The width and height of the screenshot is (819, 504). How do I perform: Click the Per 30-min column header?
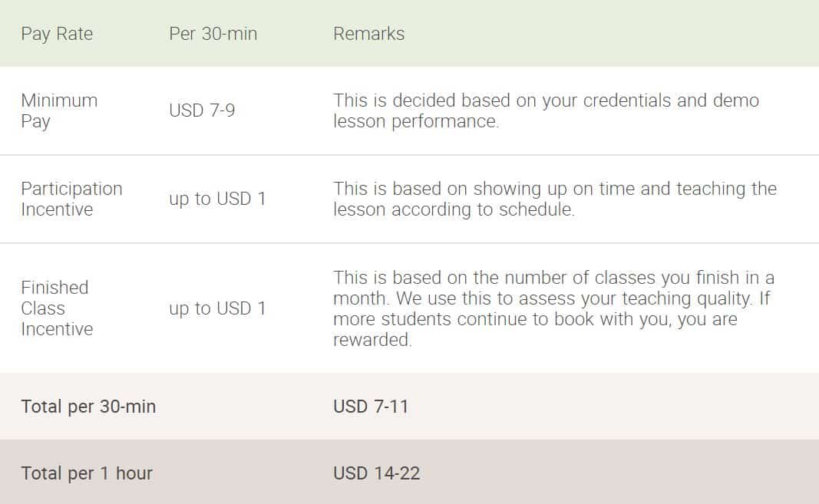[213, 34]
